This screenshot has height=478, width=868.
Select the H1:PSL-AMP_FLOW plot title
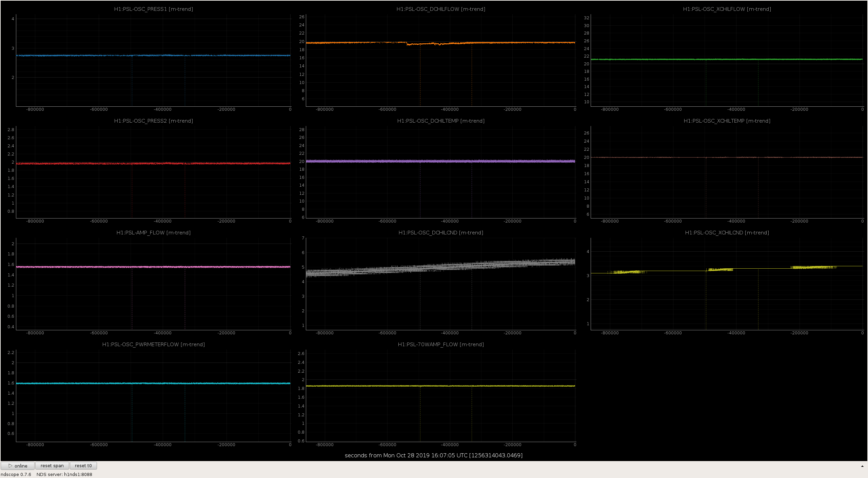click(x=154, y=233)
